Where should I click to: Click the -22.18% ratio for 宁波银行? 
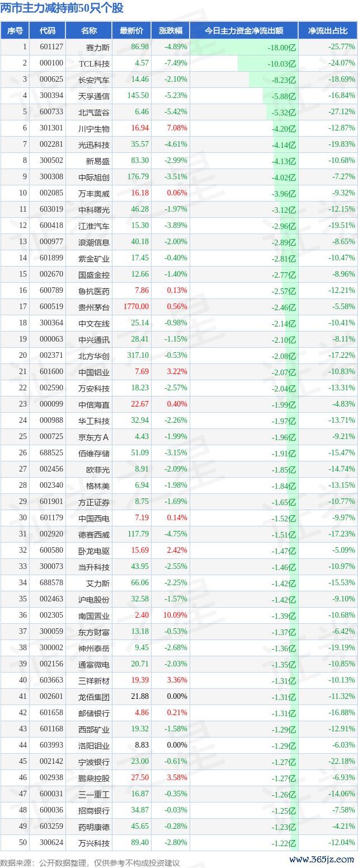pyautogui.click(x=342, y=762)
